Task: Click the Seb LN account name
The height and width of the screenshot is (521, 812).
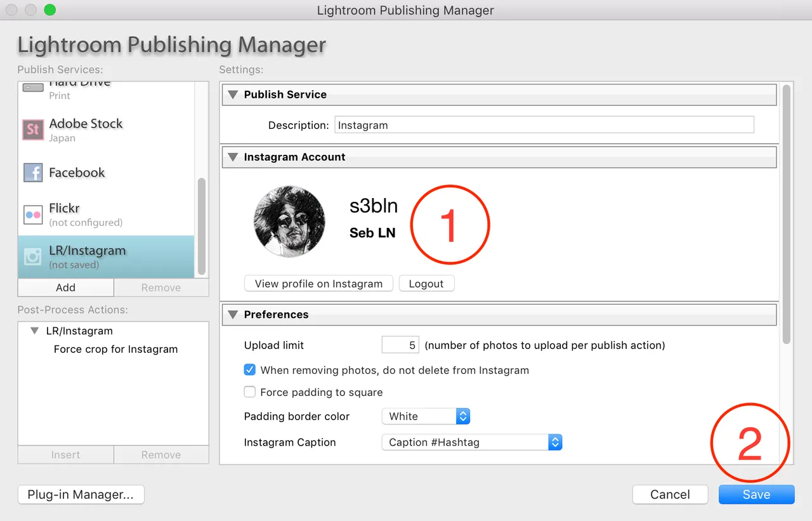Action: click(372, 233)
